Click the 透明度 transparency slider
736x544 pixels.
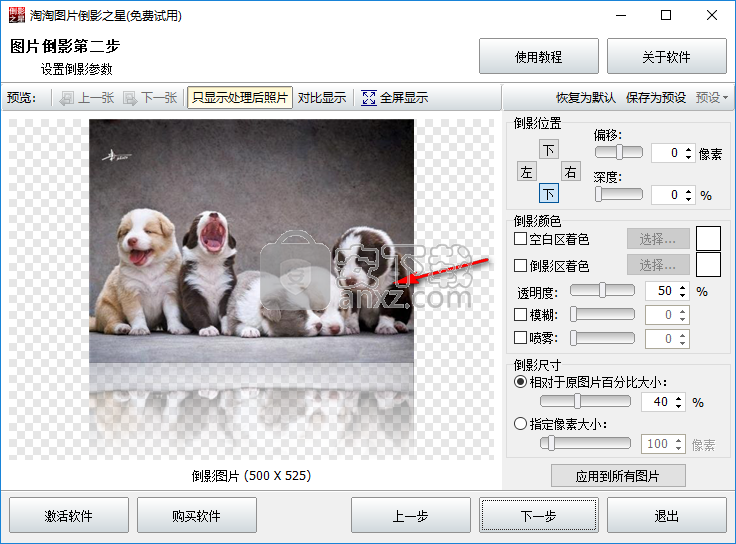tap(602, 290)
